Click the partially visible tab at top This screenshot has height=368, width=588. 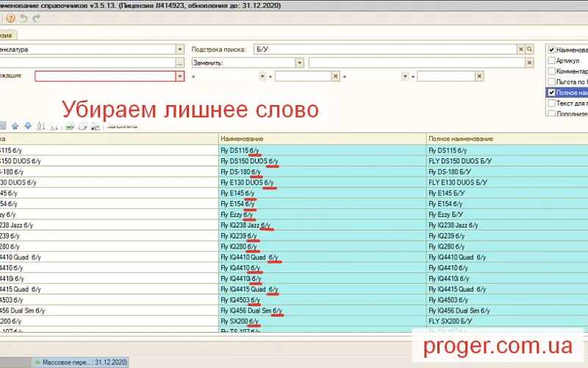tap(7, 35)
